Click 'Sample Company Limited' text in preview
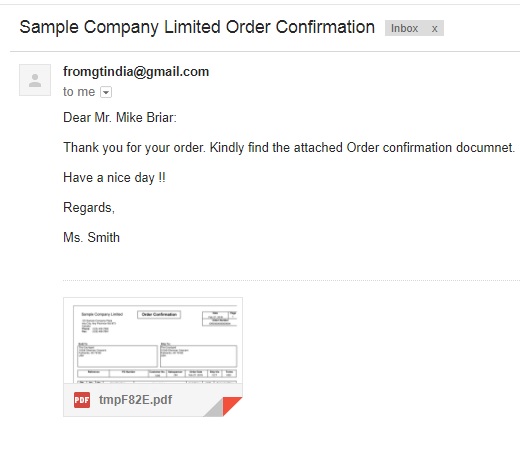520x452 pixels. point(102,314)
